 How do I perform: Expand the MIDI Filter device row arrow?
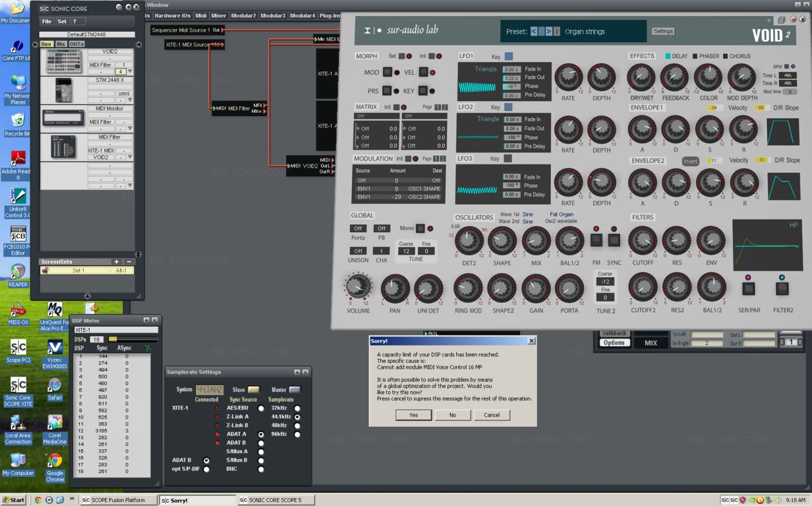pos(131,157)
